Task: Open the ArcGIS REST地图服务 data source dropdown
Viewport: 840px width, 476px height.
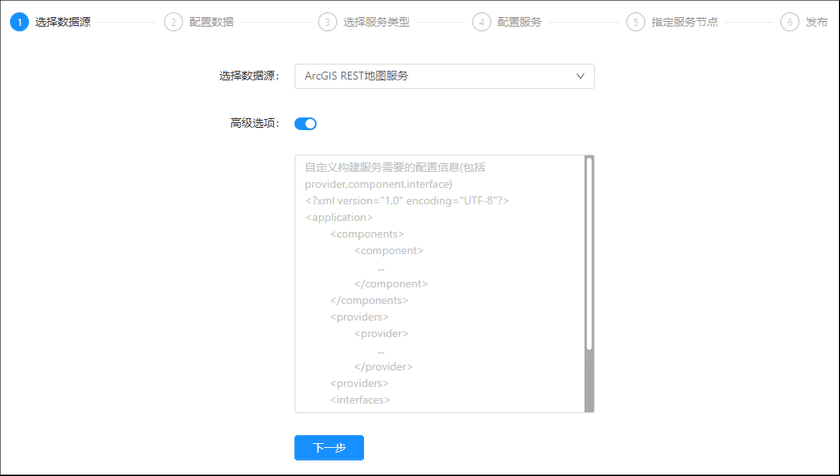Action: tap(444, 76)
